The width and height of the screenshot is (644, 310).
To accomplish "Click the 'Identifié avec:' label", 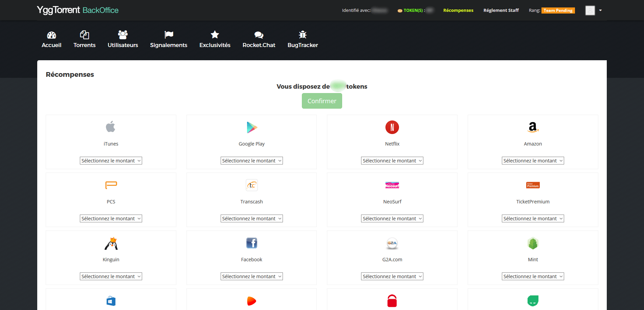I will tap(356, 10).
